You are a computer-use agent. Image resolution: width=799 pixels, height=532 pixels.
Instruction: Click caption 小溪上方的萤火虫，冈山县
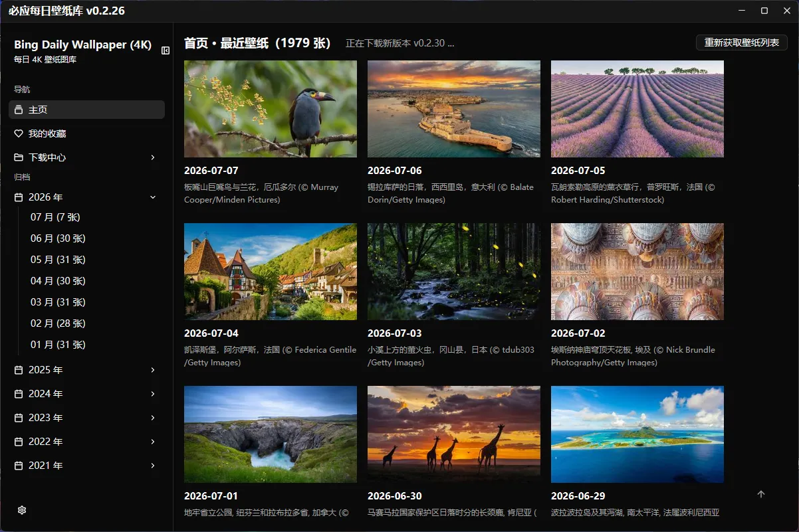[x=417, y=350]
